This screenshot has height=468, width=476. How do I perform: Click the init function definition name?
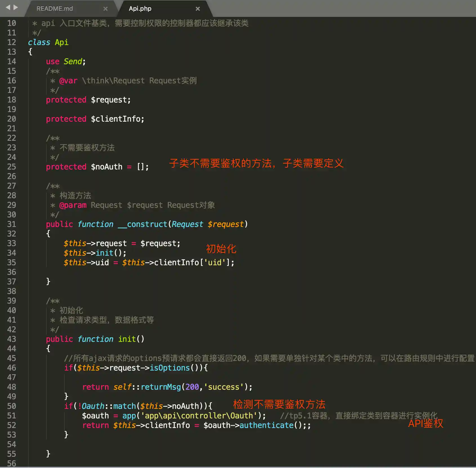[x=127, y=339]
